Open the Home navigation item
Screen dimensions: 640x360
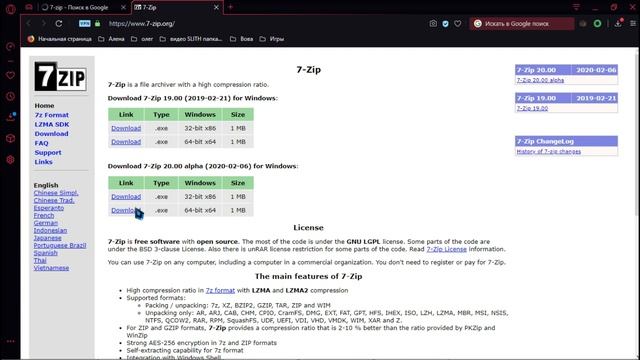pyautogui.click(x=44, y=105)
